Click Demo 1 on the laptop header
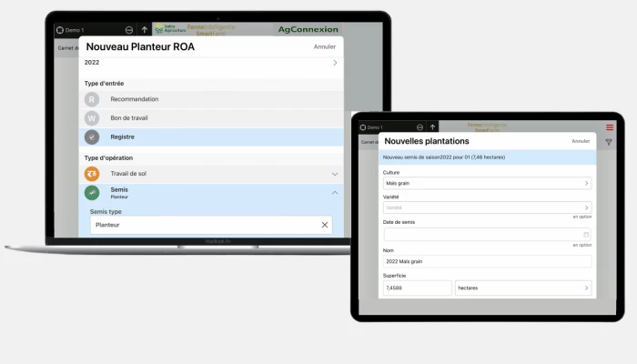This screenshot has height=364, width=637. coord(75,30)
